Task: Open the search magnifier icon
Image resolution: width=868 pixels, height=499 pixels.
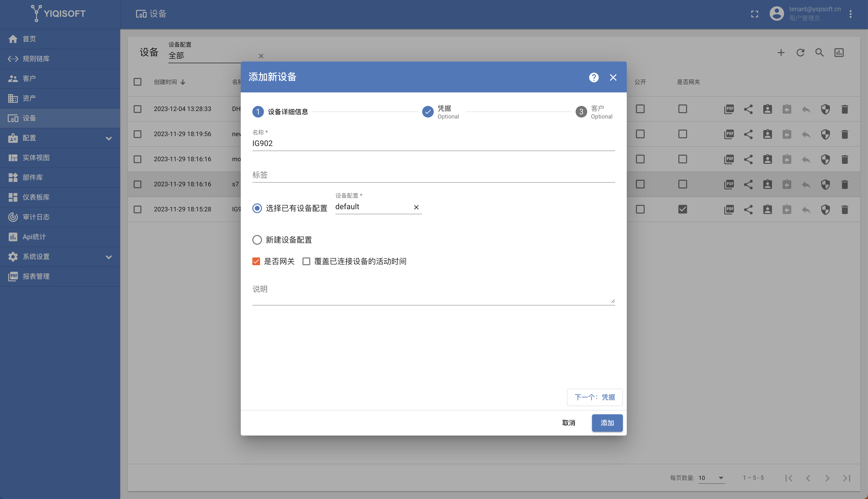Action: tap(819, 53)
